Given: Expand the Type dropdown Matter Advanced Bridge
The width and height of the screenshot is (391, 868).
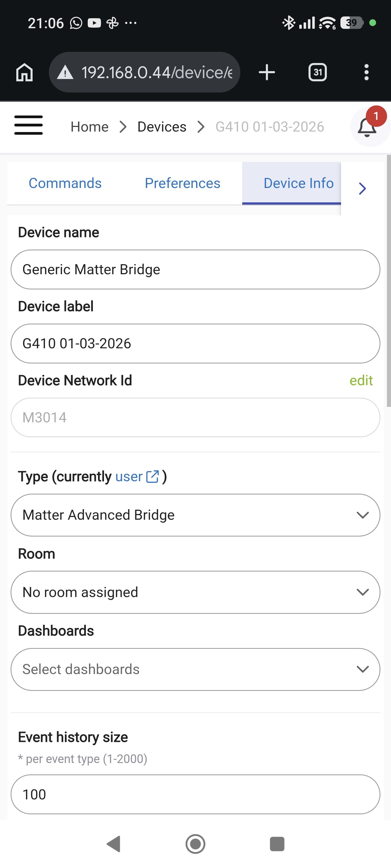Looking at the screenshot, I should pyautogui.click(x=195, y=515).
